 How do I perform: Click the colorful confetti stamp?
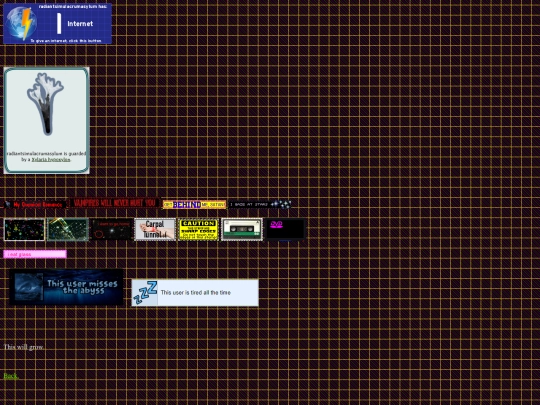pos(24,229)
